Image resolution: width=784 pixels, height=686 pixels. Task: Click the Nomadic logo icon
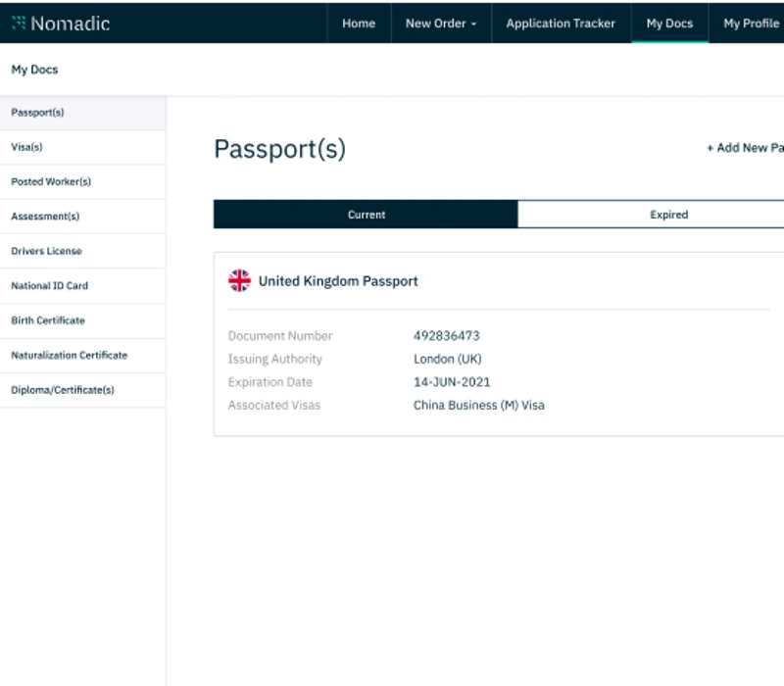19,23
